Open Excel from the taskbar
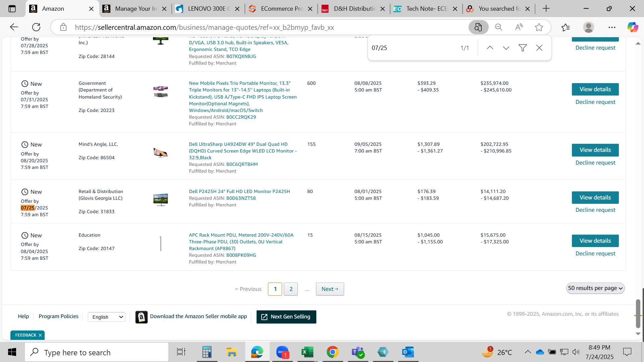Image resolution: width=644 pixels, height=362 pixels. [x=307, y=352]
